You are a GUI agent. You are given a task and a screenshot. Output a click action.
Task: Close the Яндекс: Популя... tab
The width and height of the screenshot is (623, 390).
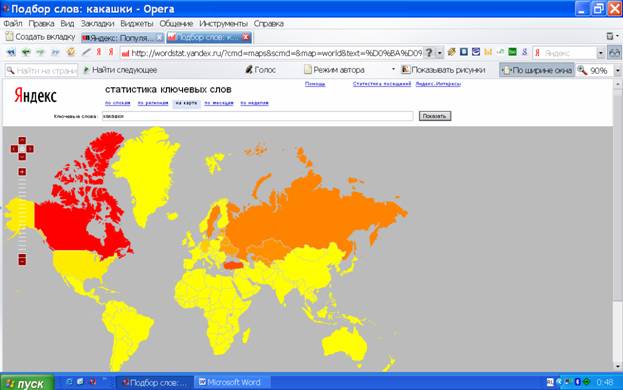click(159, 37)
